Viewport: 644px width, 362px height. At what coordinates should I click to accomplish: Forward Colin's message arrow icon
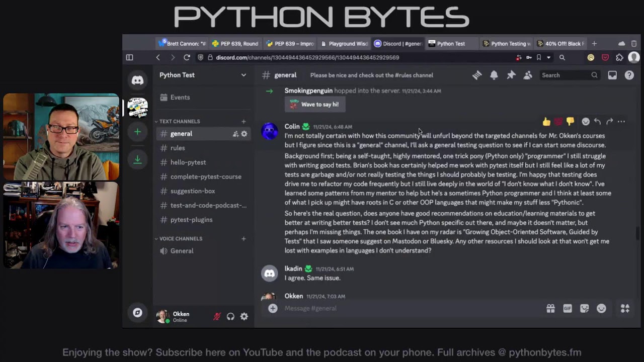click(610, 122)
